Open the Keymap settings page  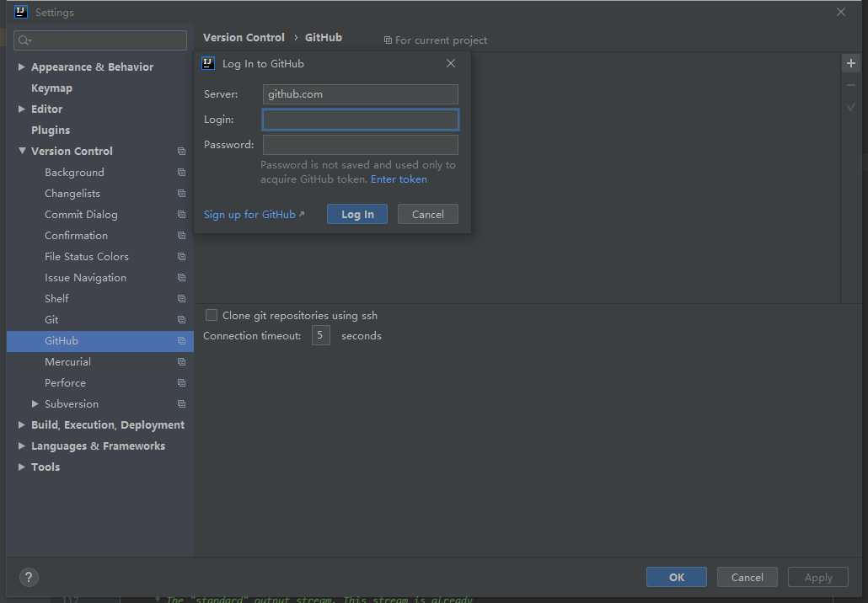(x=51, y=88)
